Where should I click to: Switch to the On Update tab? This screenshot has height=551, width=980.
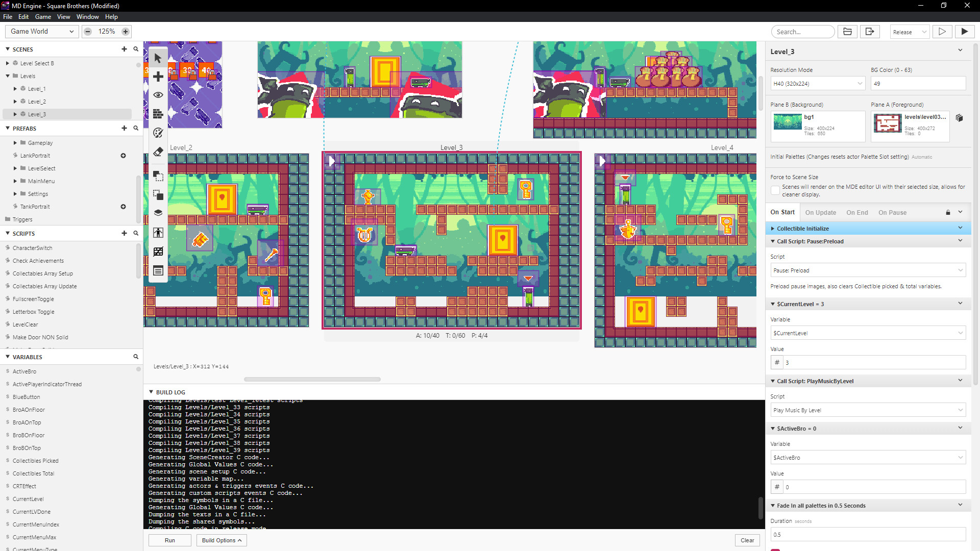tap(820, 212)
